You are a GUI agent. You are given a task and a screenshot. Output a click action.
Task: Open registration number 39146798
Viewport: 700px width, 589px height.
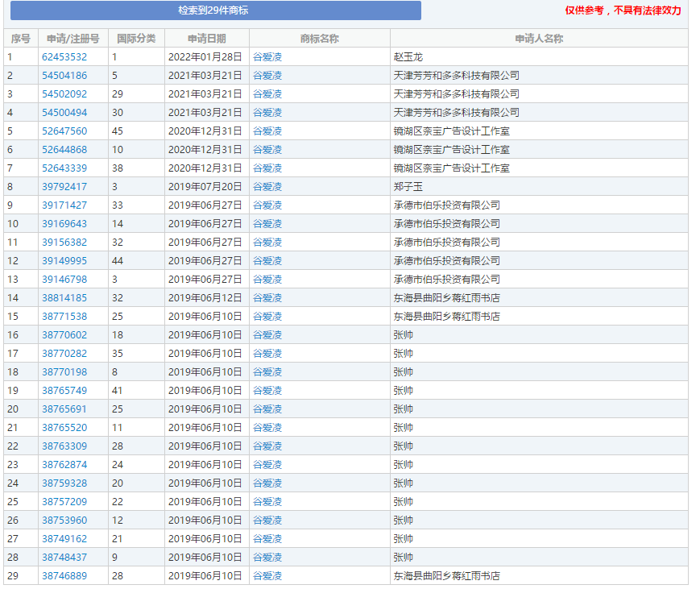64,280
